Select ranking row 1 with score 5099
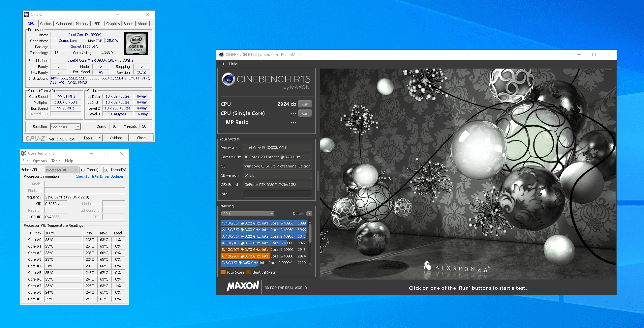The height and width of the screenshot is (328, 644). click(x=264, y=223)
